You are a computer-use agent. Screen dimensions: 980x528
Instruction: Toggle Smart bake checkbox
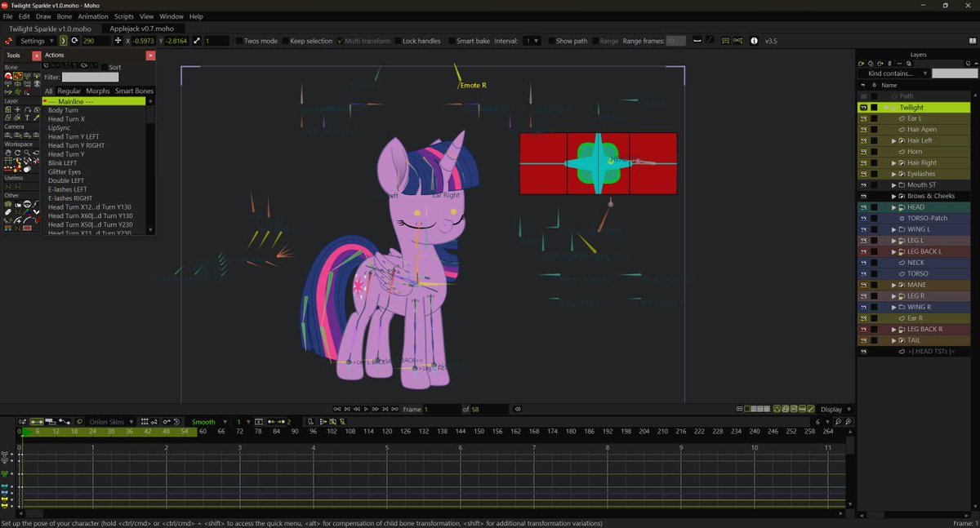pyautogui.click(x=452, y=41)
